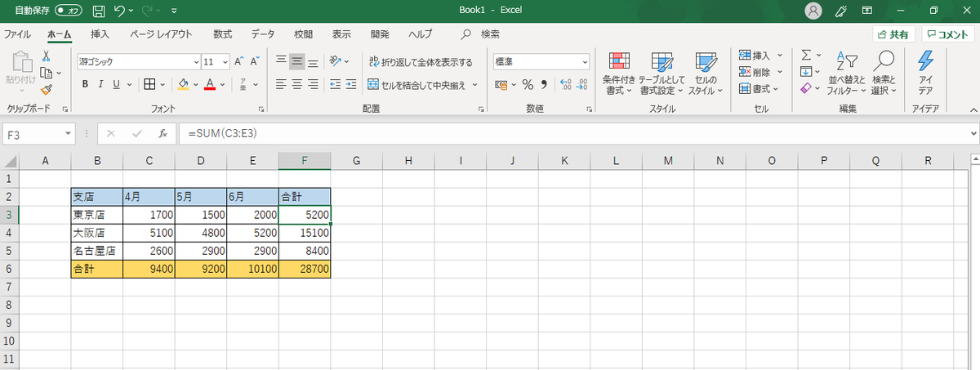The width and height of the screenshot is (980, 370).
Task: Open Ideas (アイデア) lightning icon
Action: 926,73
